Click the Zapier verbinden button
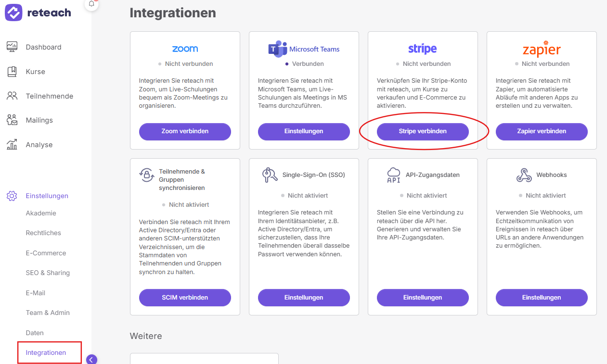 coord(542,131)
